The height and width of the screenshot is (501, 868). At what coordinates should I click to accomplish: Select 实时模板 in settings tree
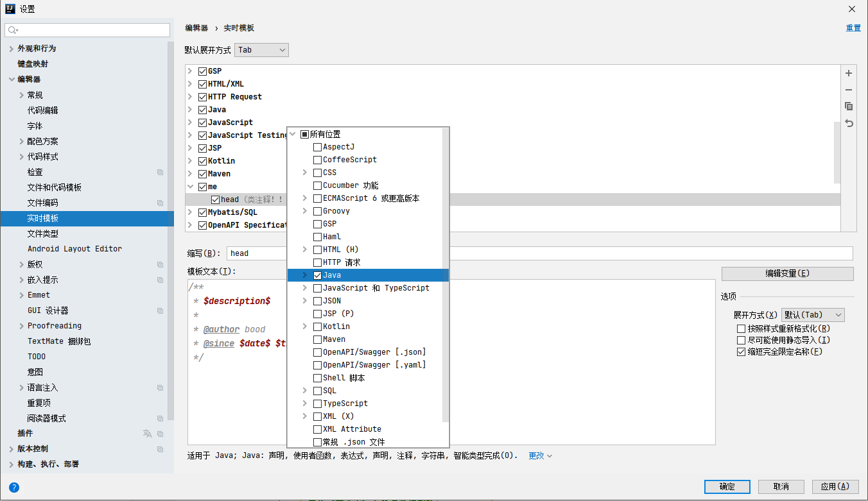pyautogui.click(x=87, y=218)
